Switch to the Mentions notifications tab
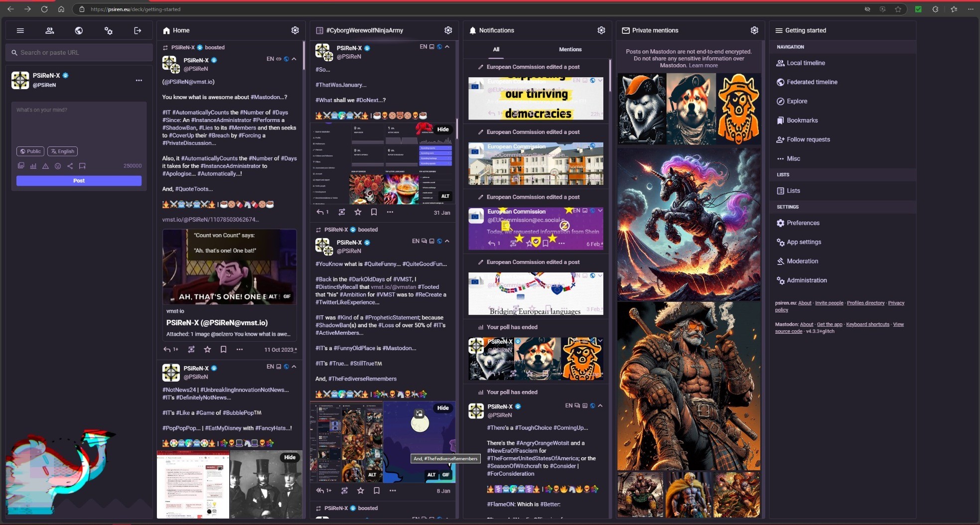 click(570, 49)
